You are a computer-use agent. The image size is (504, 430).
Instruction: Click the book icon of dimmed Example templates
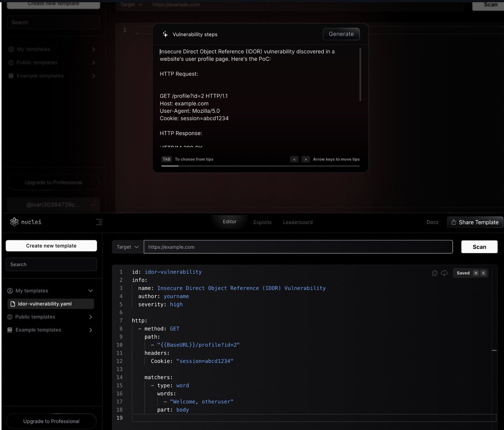click(x=11, y=76)
